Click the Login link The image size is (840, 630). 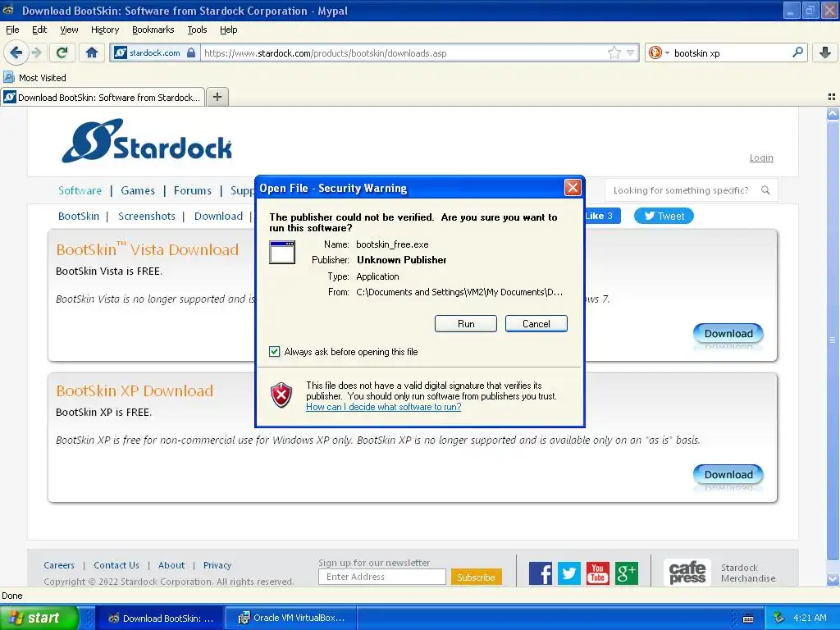761,157
